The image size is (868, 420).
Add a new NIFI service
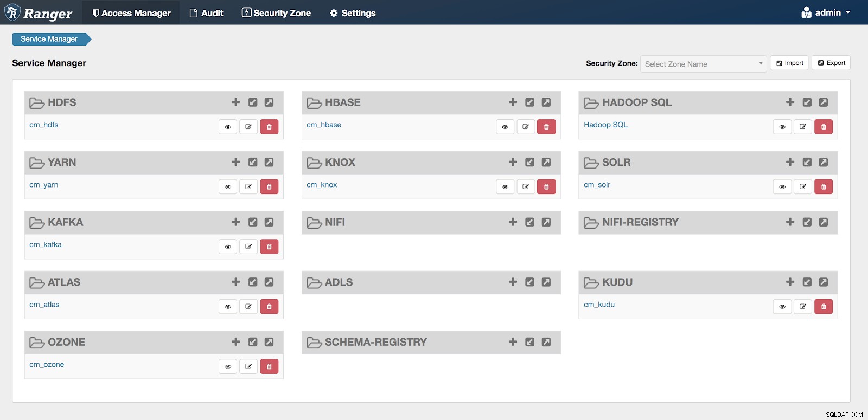tap(513, 222)
